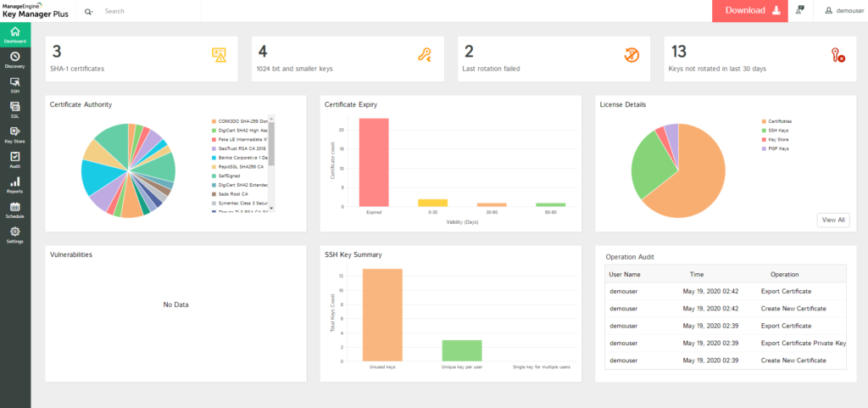Expand the search filter dropdown arrow
This screenshot has height=408, width=868.
89,12
